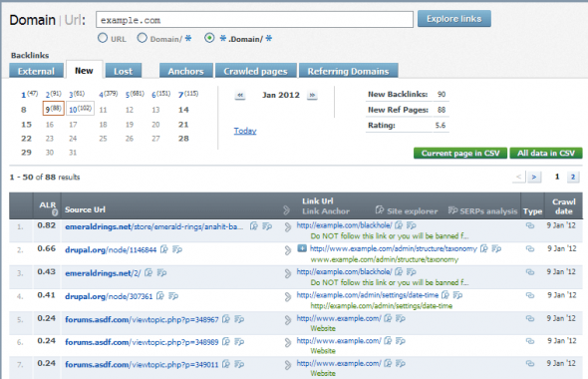Open results page 2
The height and width of the screenshot is (379, 588).
pyautogui.click(x=573, y=177)
